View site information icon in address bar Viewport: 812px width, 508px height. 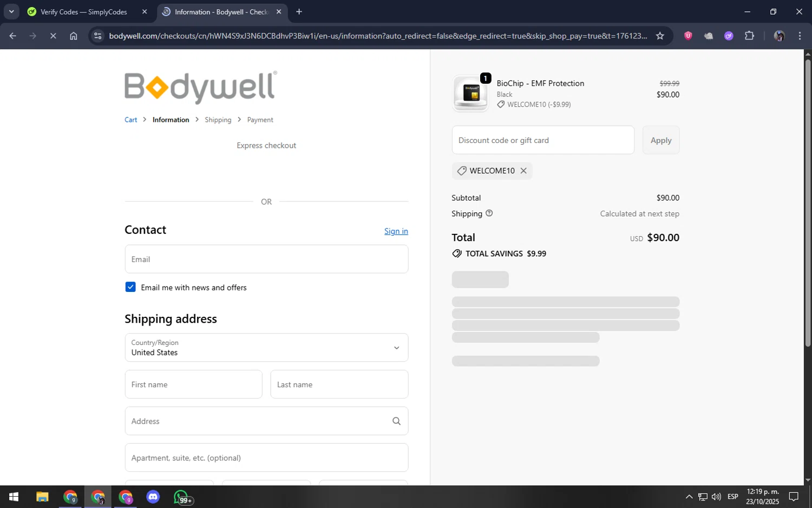(x=97, y=36)
